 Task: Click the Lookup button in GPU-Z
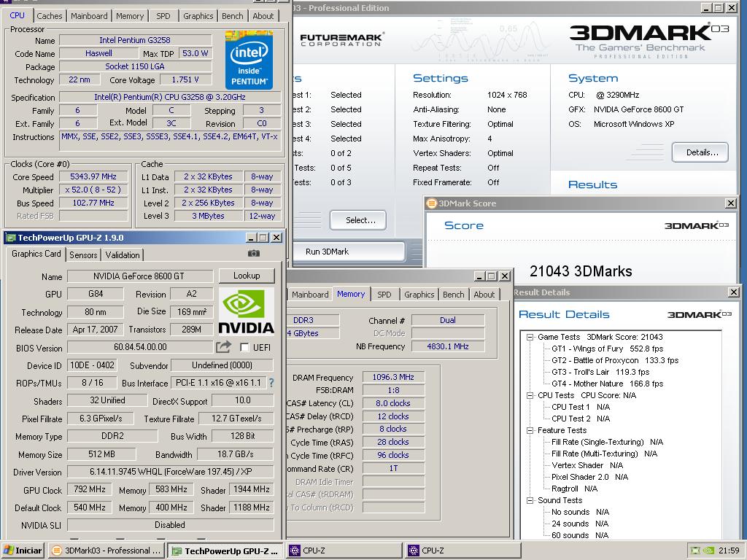coord(247,275)
